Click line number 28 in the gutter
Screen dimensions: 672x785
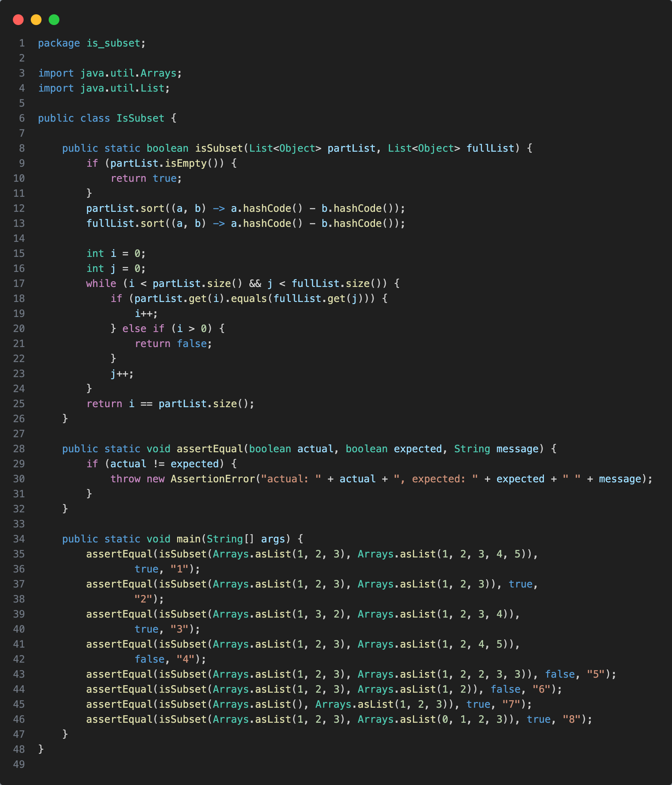(19, 449)
